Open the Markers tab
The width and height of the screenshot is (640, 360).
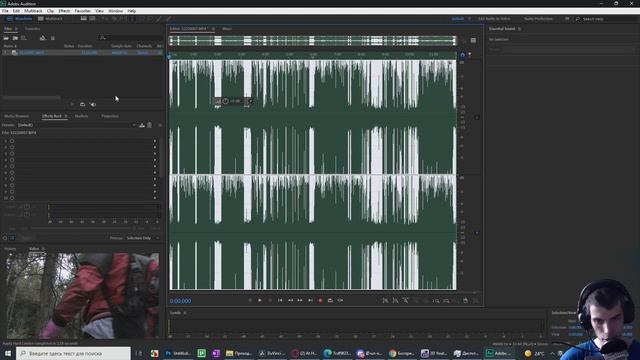coord(81,116)
